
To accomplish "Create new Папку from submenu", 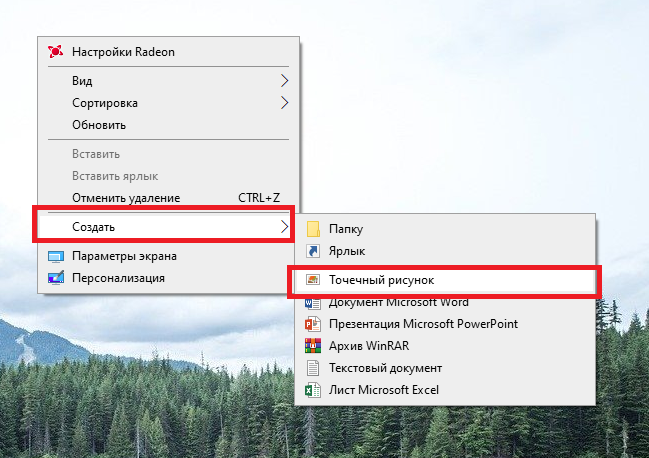I will point(445,229).
